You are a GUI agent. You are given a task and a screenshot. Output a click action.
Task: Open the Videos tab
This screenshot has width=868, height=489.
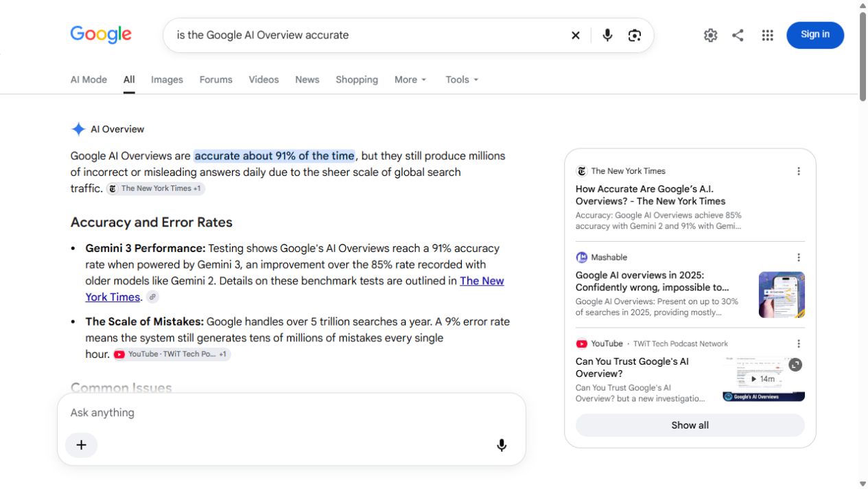[x=263, y=80]
